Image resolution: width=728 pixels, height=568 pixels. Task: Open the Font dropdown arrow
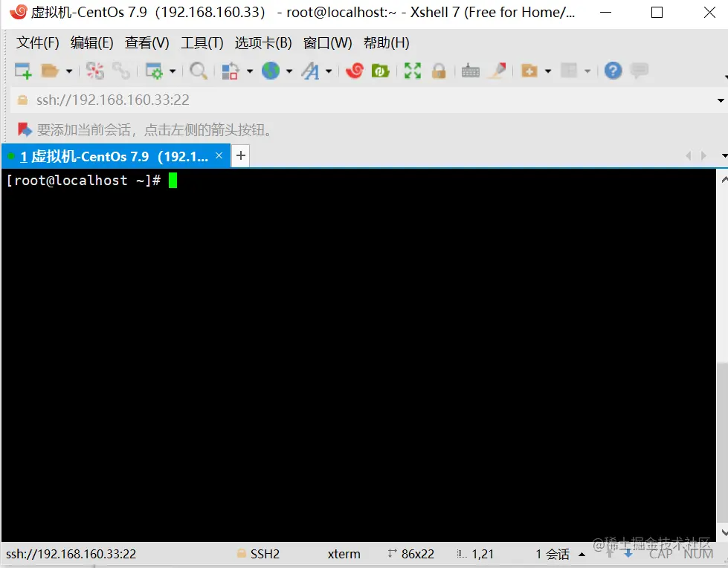click(328, 71)
